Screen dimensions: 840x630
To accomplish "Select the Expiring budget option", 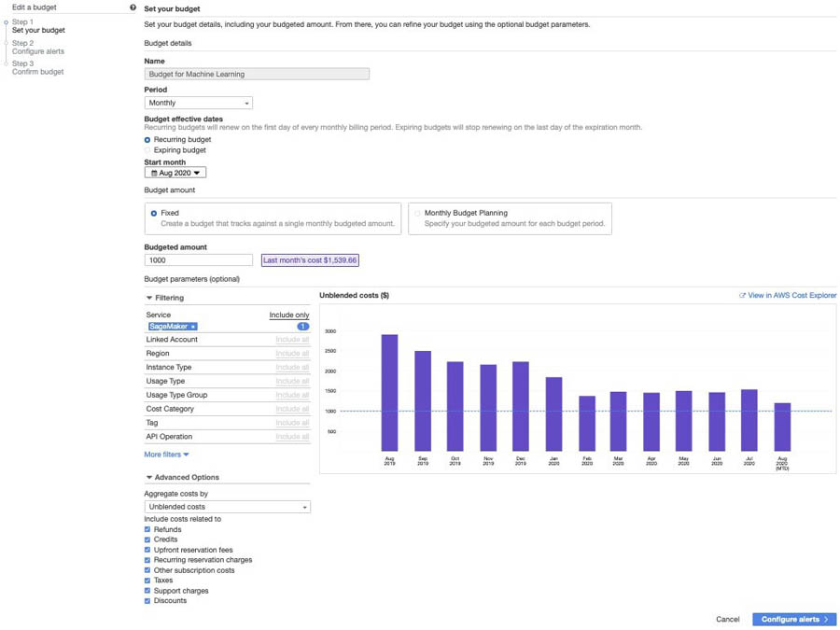I will [147, 150].
